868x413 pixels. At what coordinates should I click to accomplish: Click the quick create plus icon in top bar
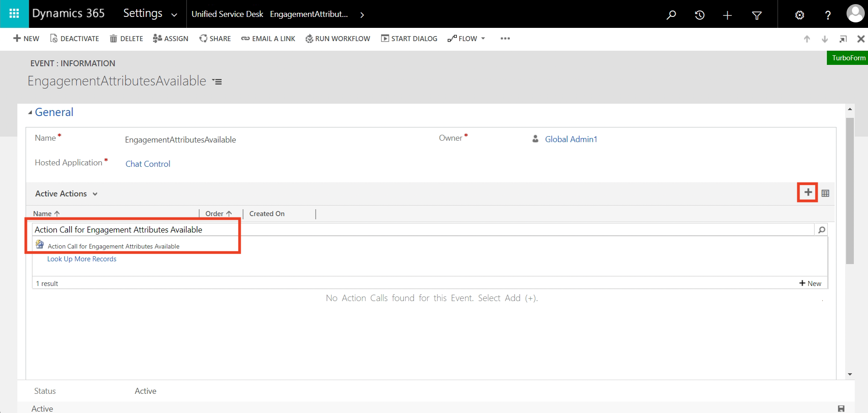727,15
